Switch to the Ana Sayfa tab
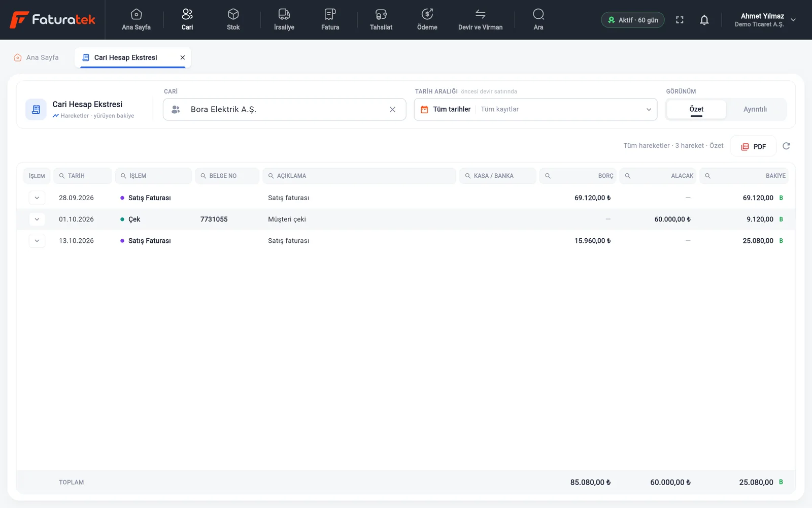 [36, 57]
